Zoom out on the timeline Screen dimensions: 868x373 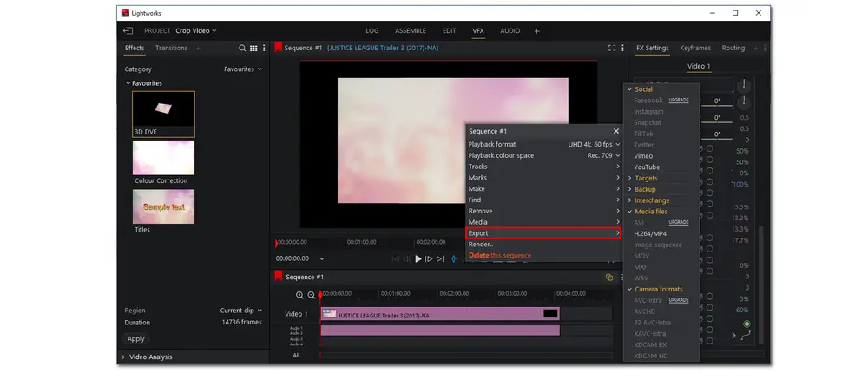(312, 296)
